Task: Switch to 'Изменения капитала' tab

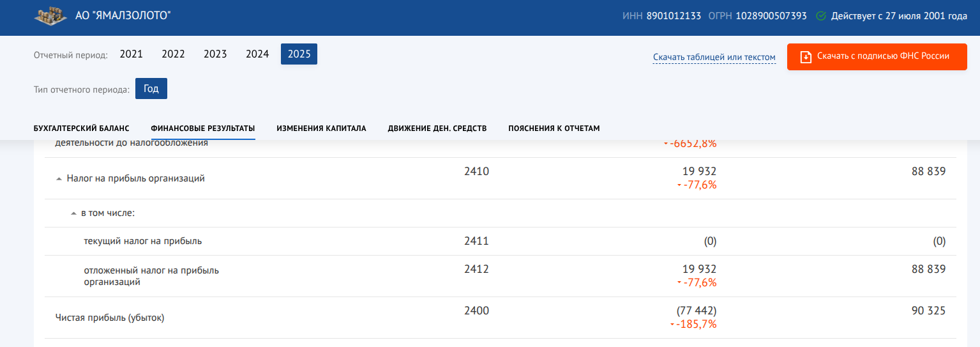Action: (321, 128)
